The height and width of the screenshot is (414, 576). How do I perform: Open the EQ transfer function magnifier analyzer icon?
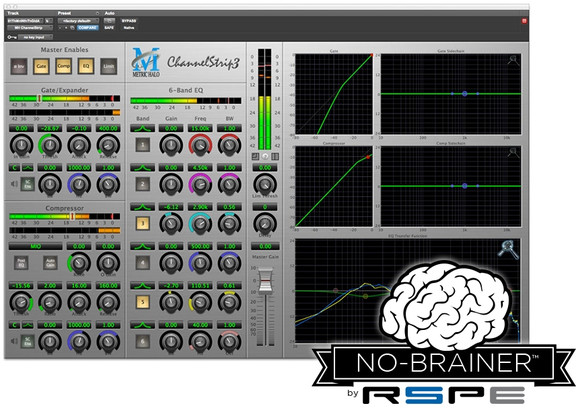tap(508, 250)
